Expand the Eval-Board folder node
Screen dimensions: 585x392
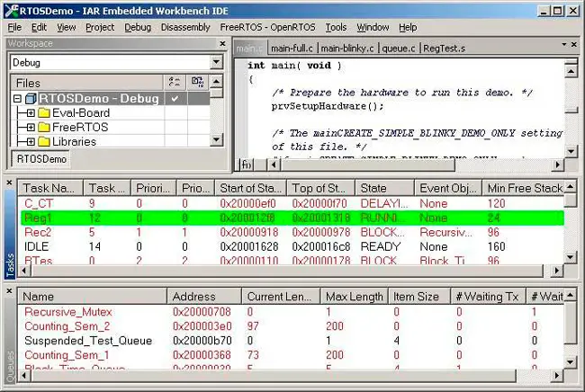point(31,113)
